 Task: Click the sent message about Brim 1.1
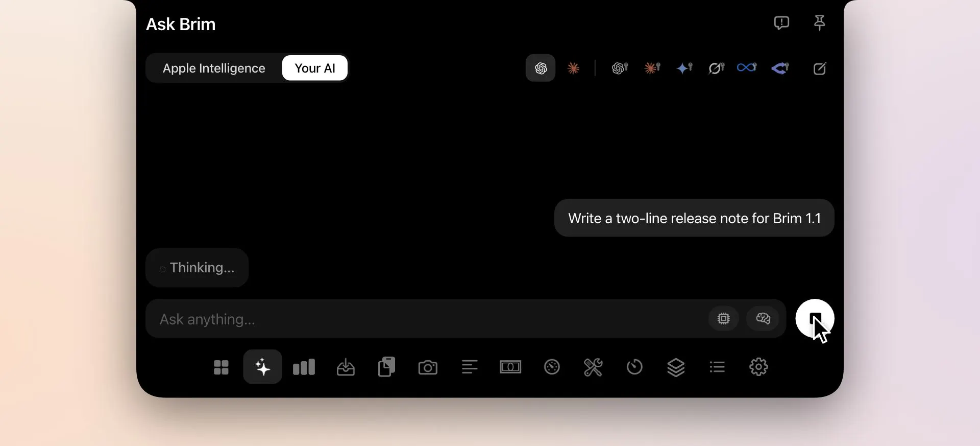[x=694, y=218]
